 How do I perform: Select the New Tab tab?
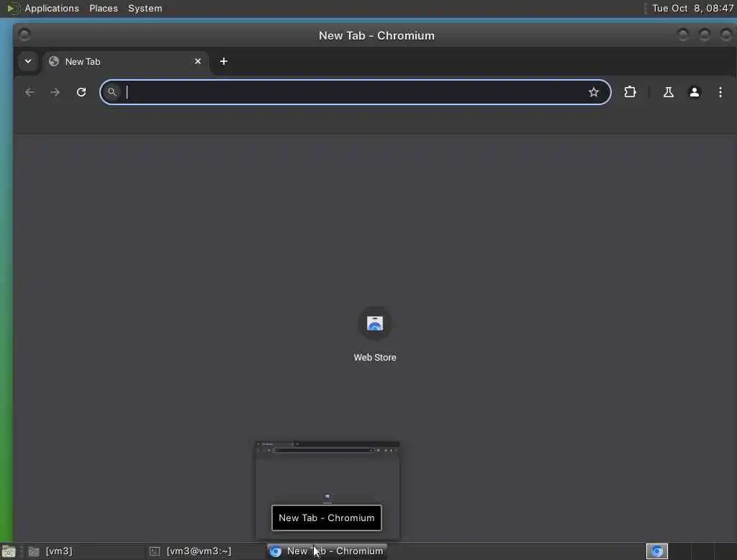(x=126, y=62)
